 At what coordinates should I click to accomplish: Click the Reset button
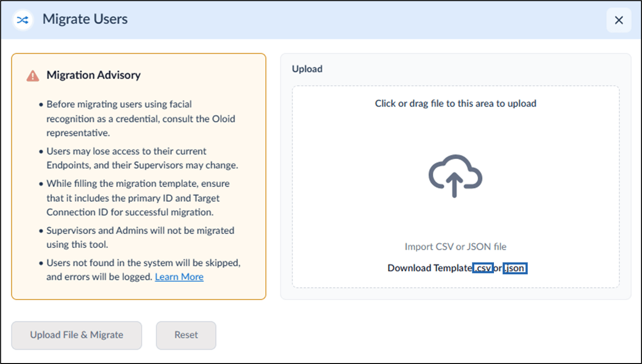pos(186,335)
